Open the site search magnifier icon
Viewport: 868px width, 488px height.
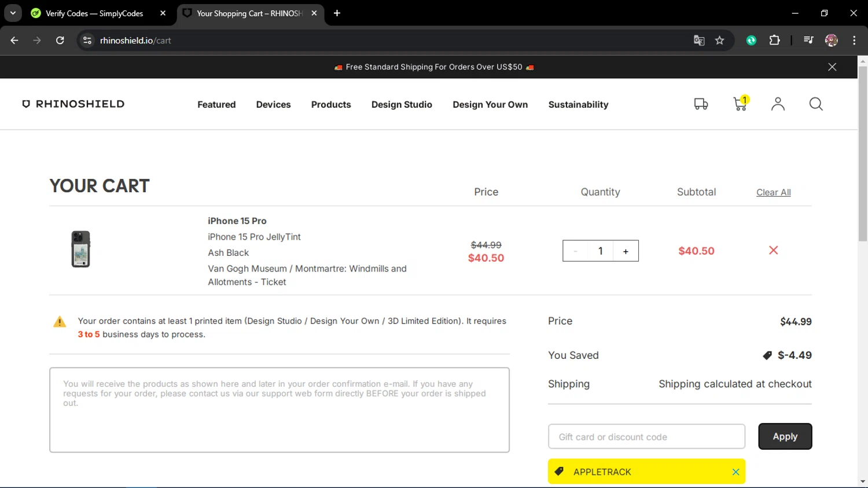click(816, 104)
